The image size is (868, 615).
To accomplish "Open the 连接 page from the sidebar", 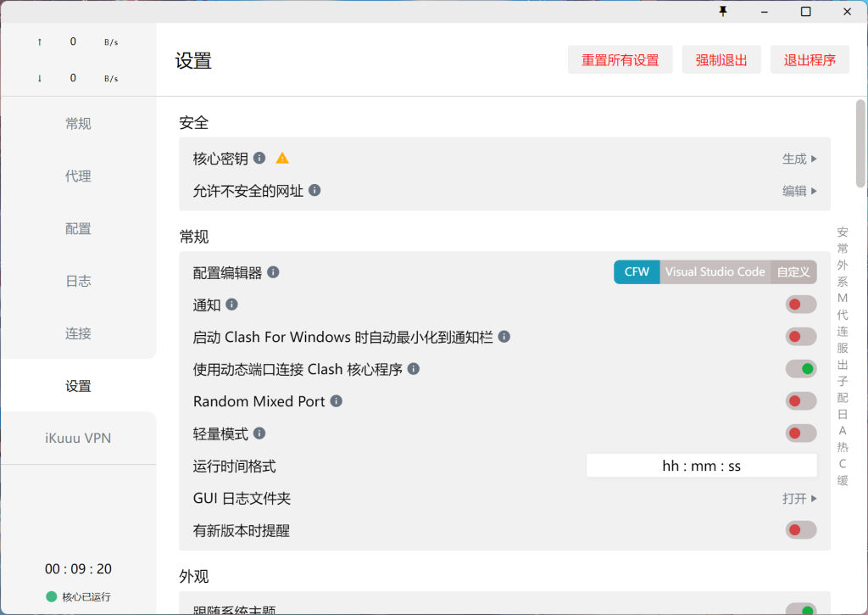I will tap(78, 333).
